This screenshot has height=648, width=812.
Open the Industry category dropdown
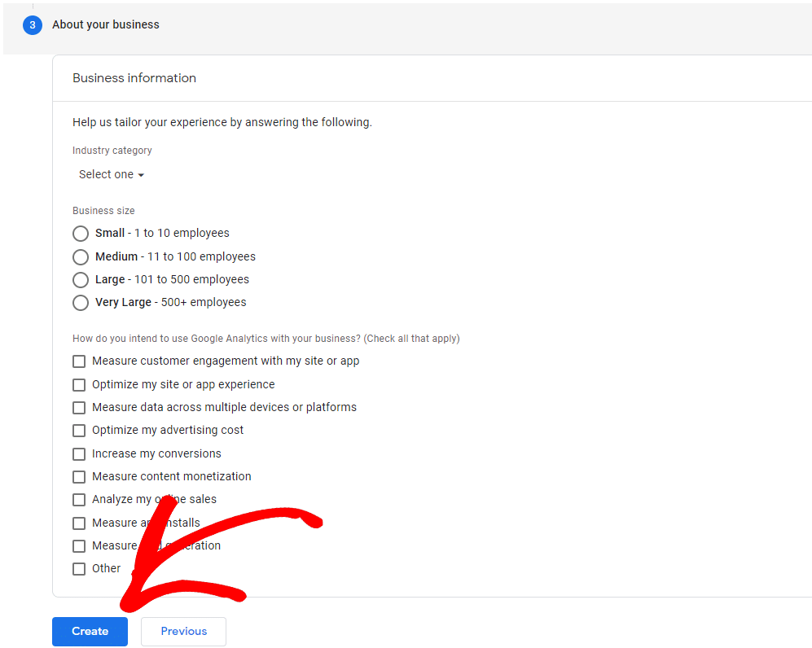(x=111, y=174)
